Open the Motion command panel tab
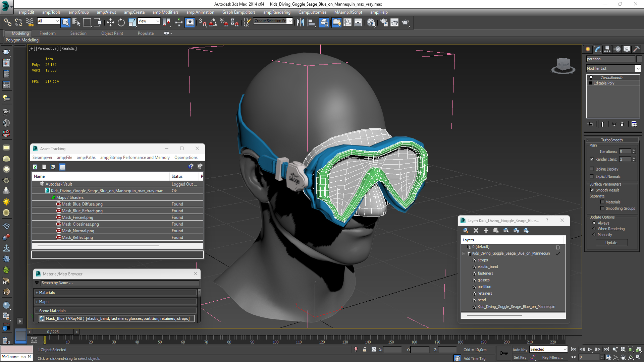This screenshot has height=362, width=644. tap(617, 49)
